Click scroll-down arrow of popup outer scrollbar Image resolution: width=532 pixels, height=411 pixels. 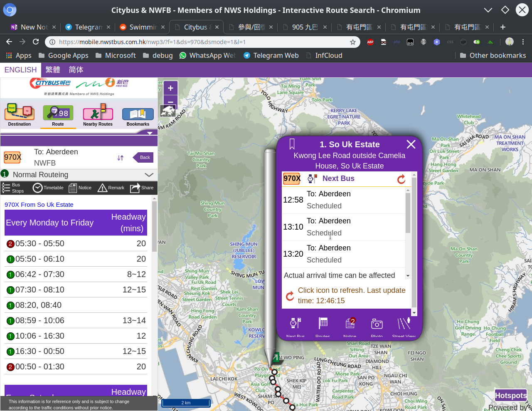(414, 313)
